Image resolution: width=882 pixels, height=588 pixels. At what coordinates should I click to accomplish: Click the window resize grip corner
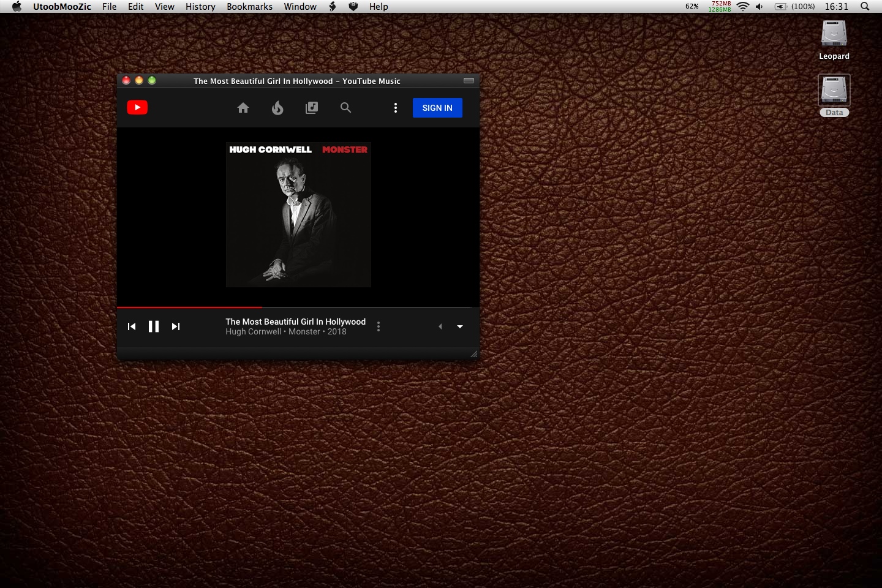(x=473, y=353)
